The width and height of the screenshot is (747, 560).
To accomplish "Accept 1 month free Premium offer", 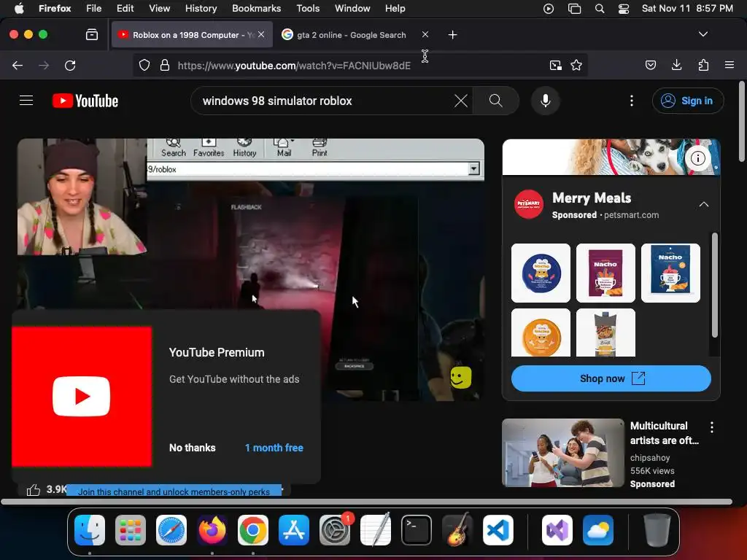I will point(274,448).
